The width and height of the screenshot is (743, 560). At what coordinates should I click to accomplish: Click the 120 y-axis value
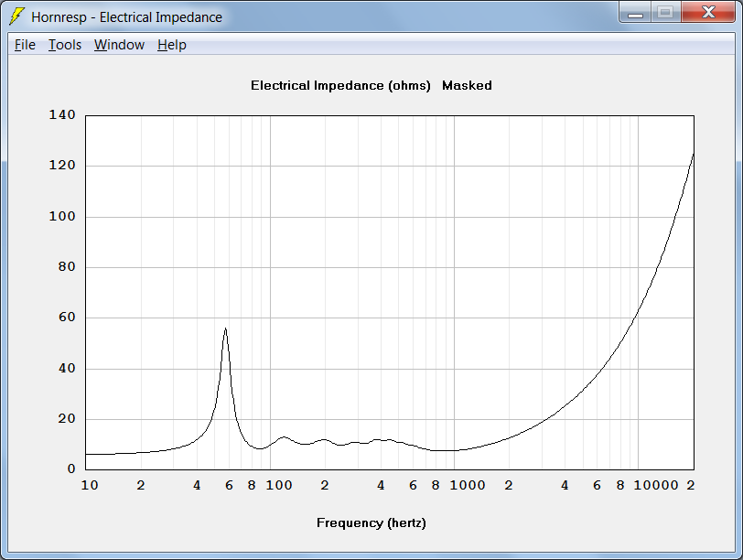[x=62, y=166]
